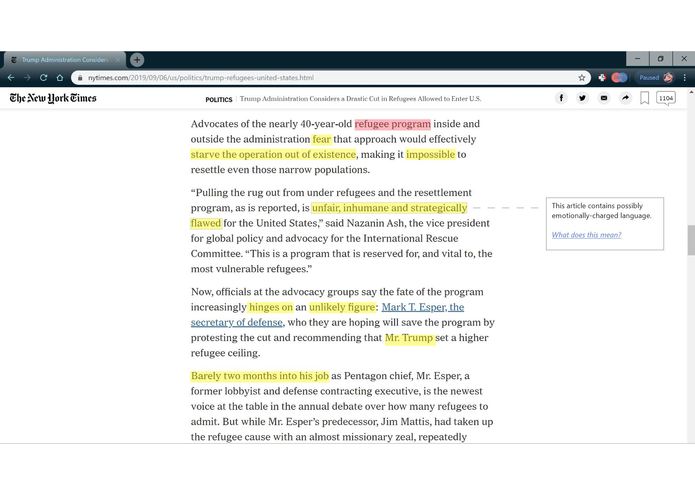Click highlighted word 'flawed'
The height and width of the screenshot is (494, 695).
click(206, 223)
